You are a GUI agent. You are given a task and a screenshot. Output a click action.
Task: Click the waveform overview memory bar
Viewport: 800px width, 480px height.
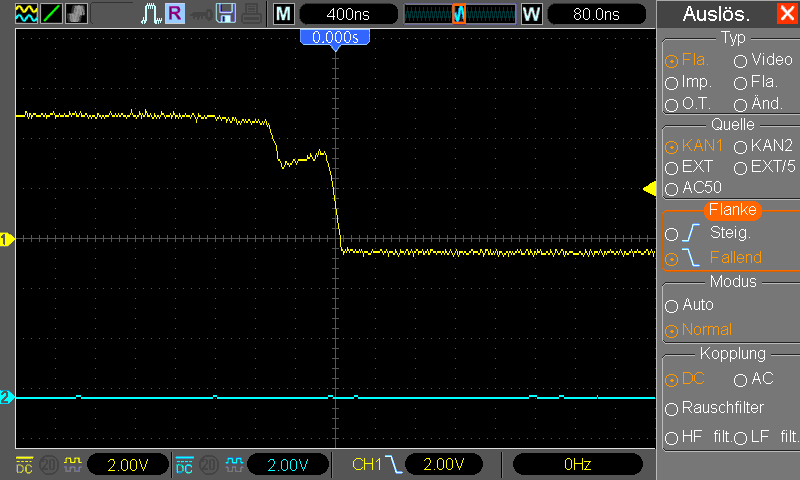[x=460, y=14]
